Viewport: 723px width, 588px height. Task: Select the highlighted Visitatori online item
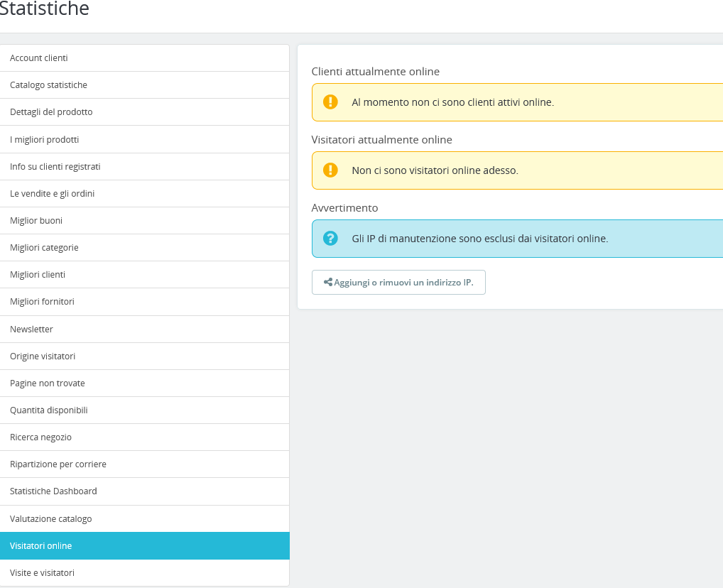tap(40, 545)
